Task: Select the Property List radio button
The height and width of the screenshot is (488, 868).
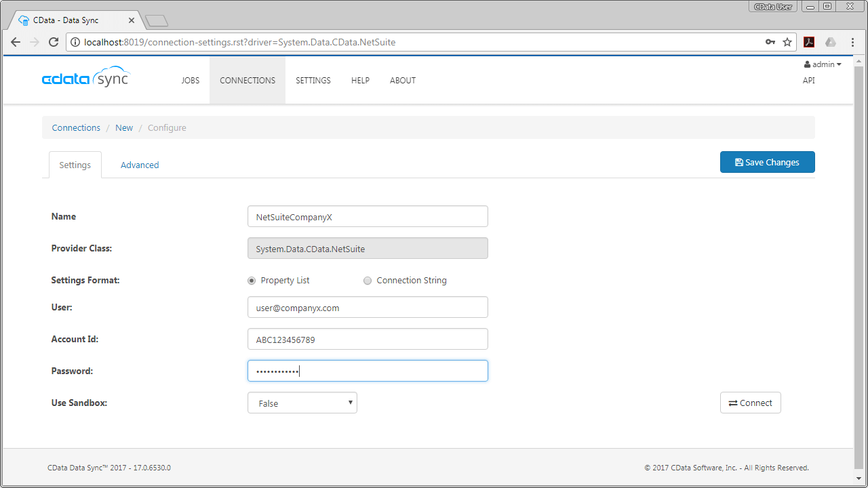Action: (x=252, y=281)
